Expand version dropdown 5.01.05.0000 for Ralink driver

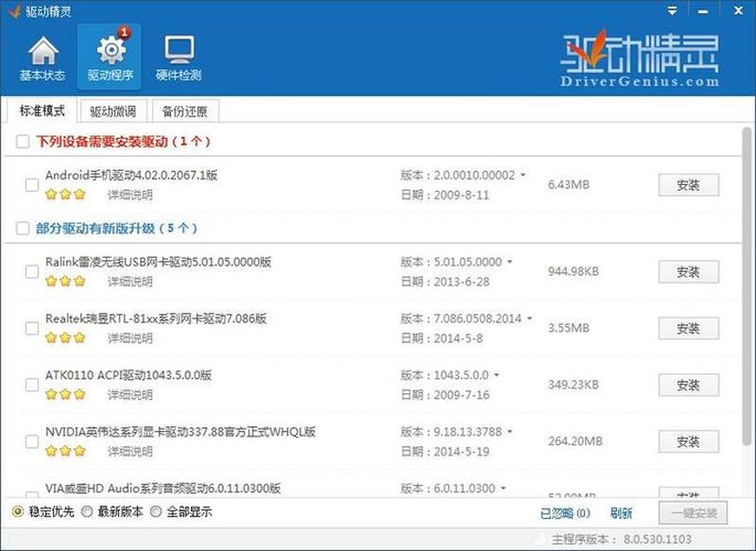click(x=509, y=262)
